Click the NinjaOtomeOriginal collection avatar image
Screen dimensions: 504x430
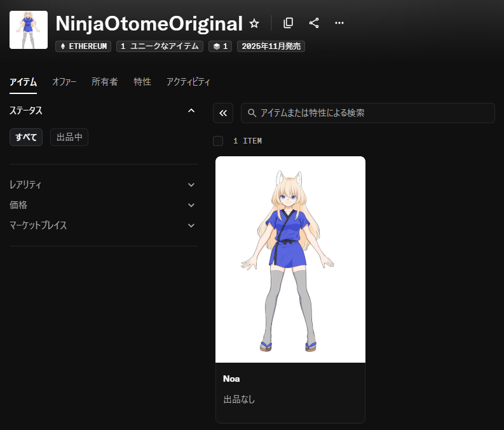[29, 30]
